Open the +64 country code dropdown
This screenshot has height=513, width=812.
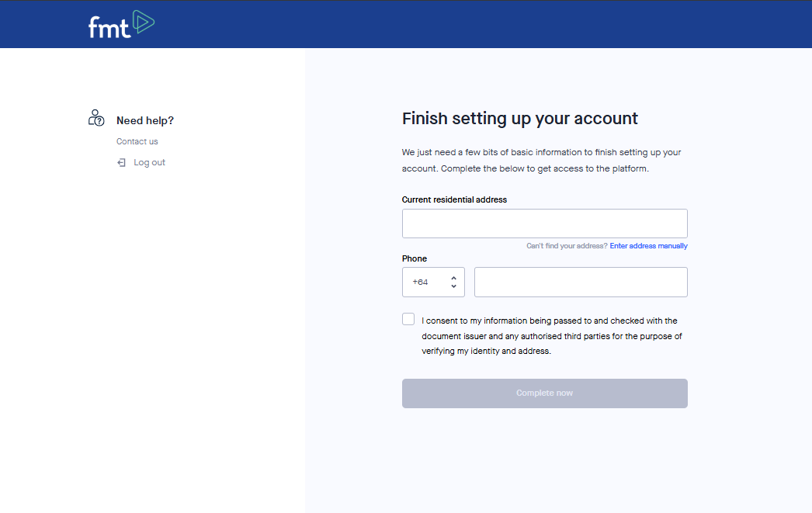click(432, 282)
